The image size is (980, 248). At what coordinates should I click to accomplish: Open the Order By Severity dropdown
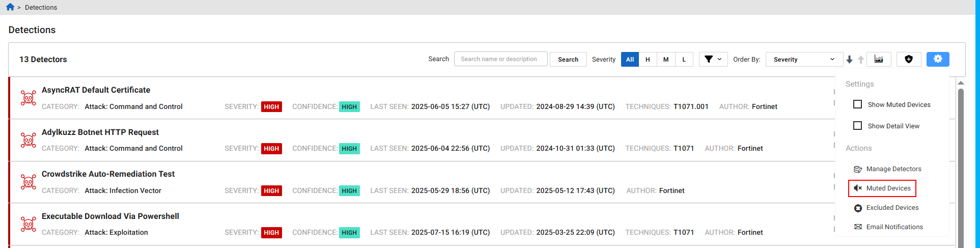804,60
